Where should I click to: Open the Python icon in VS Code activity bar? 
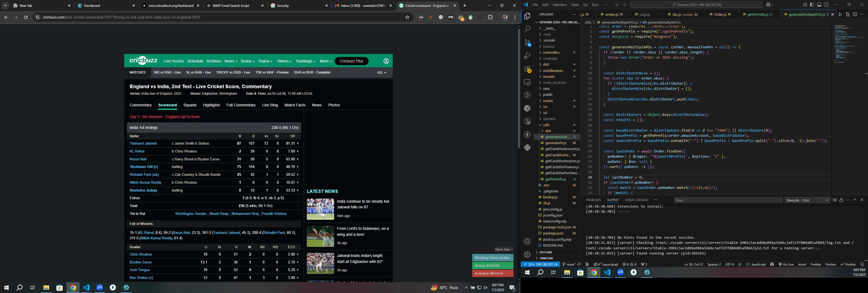[527, 148]
